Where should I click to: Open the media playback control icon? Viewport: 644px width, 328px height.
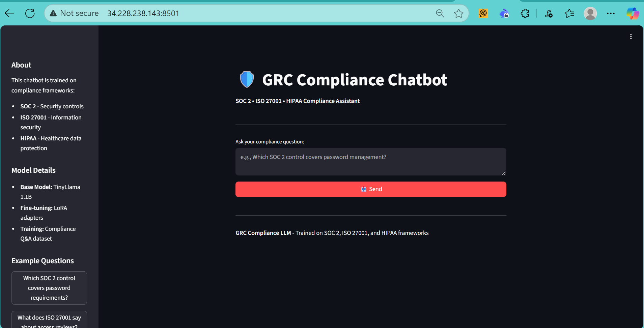coord(549,13)
